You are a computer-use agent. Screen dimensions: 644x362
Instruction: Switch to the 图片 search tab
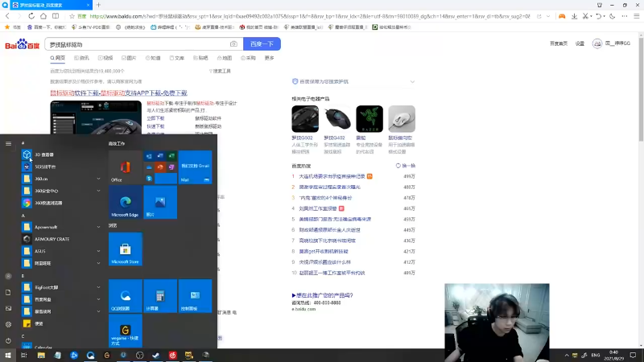(129, 58)
